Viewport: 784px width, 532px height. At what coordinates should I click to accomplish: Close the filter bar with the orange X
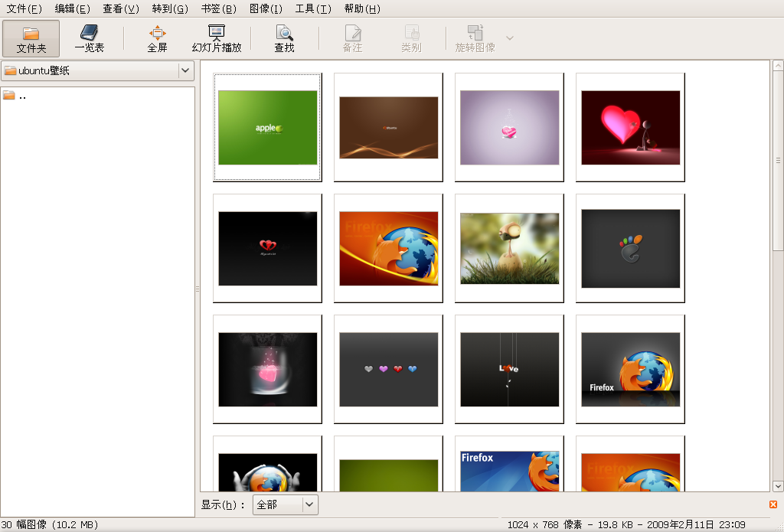(x=773, y=504)
